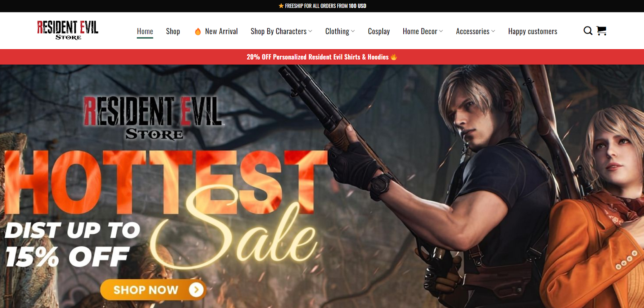Open the Shop menu item
Viewport: 644px width, 308px height.
[173, 31]
